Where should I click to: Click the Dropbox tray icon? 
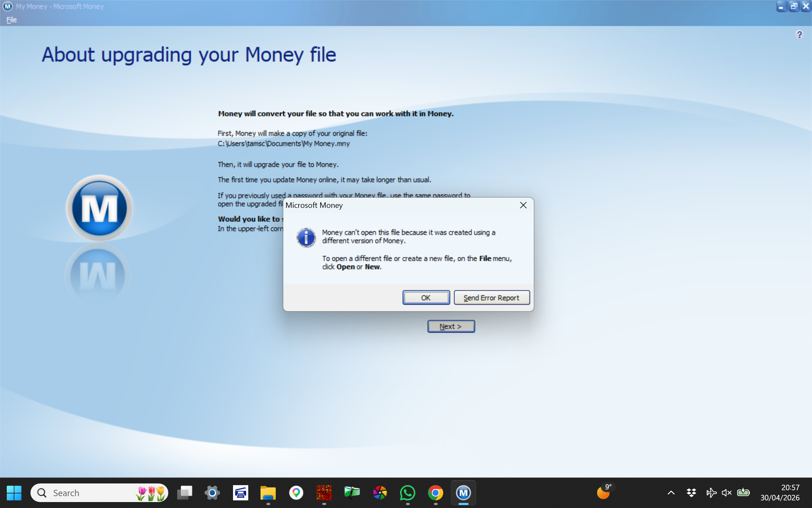click(691, 493)
